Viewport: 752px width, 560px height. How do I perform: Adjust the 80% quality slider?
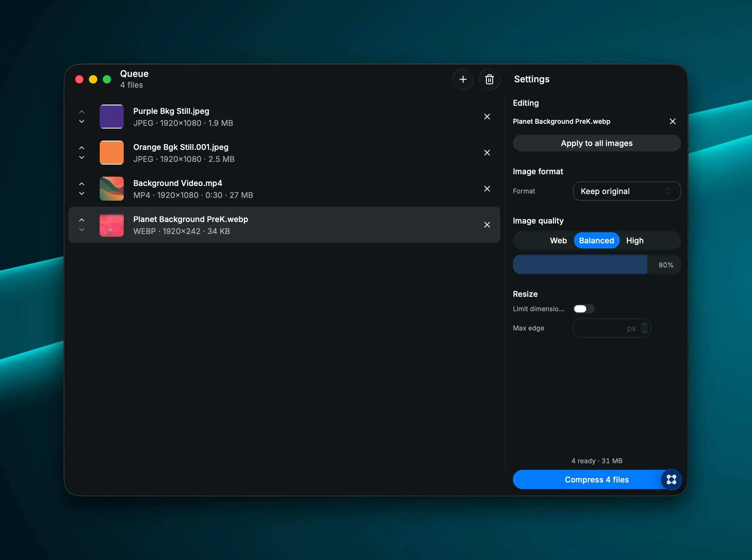(x=596, y=265)
